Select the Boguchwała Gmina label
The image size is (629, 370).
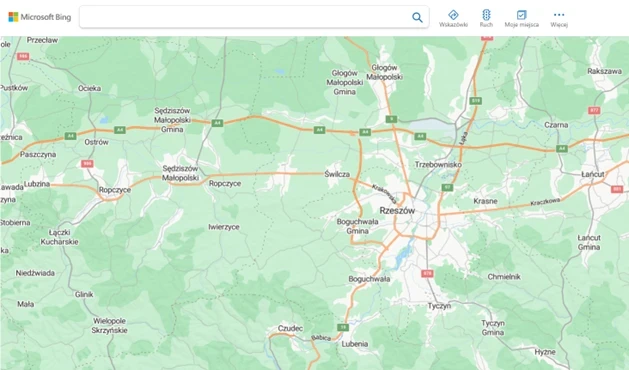357,226
